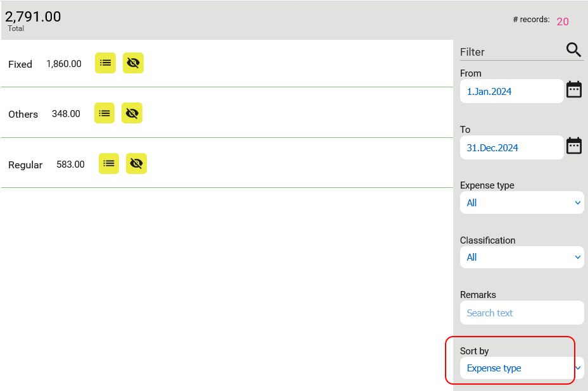Click the 2,791.00 total amount

33,17
